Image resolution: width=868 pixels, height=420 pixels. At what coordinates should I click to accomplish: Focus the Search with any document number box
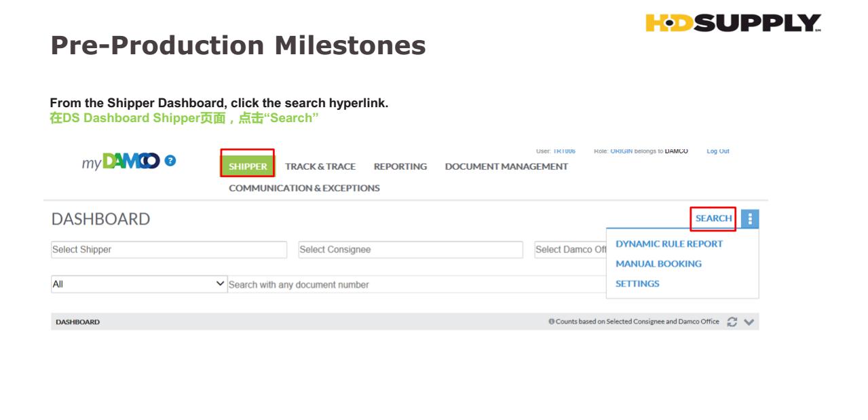(417, 284)
